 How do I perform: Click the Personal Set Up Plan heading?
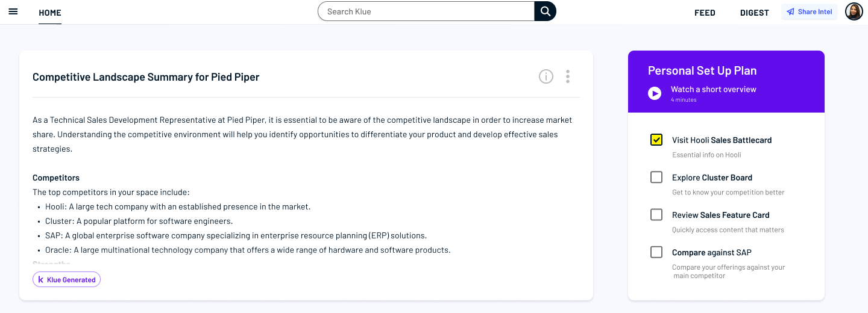coord(702,70)
